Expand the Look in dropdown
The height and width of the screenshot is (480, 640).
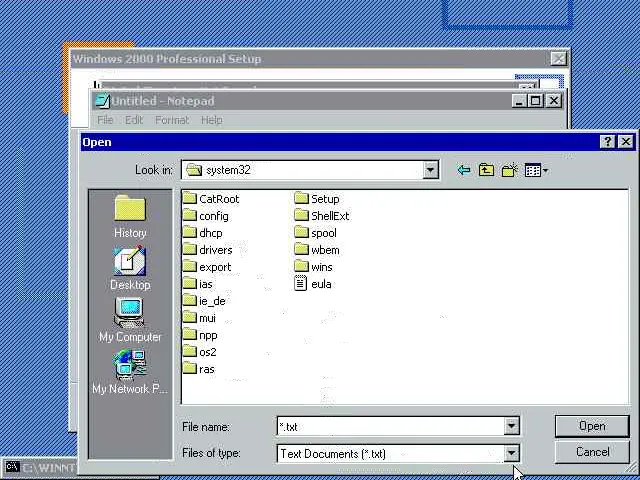coord(430,170)
